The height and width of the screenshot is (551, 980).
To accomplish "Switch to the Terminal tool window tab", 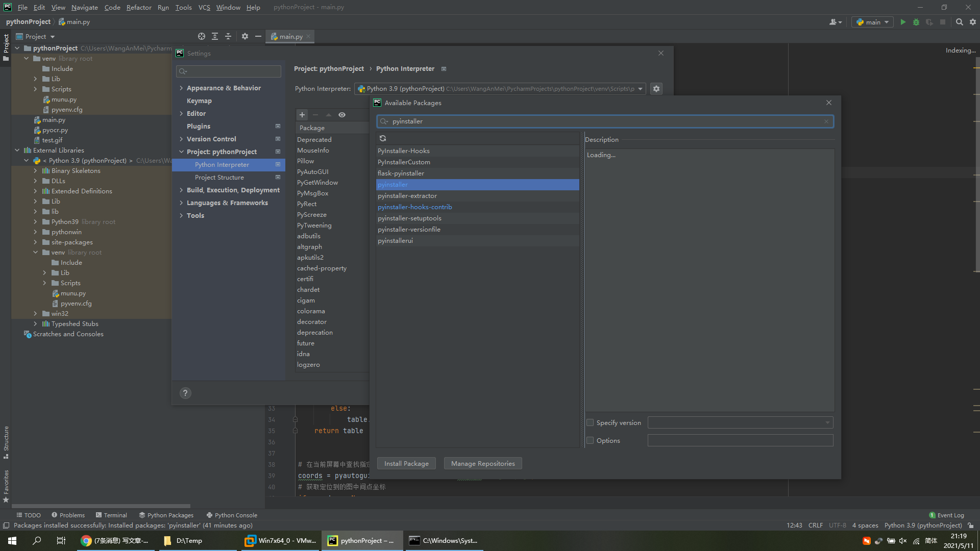I will point(111,515).
